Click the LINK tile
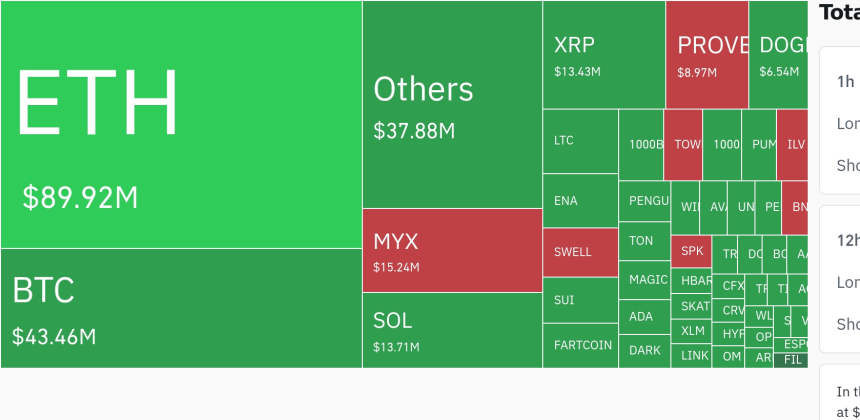 pyautogui.click(x=694, y=355)
